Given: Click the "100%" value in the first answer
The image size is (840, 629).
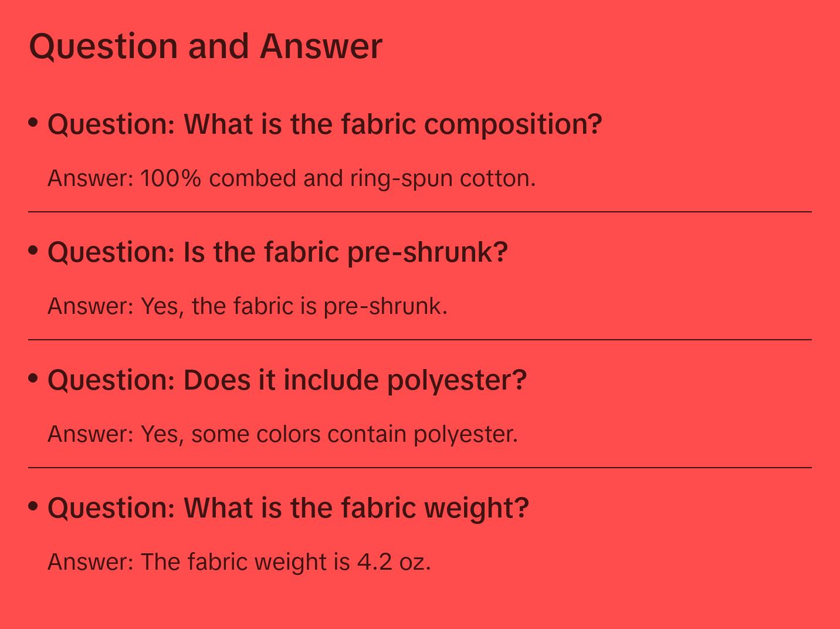Looking at the screenshot, I should click(170, 178).
